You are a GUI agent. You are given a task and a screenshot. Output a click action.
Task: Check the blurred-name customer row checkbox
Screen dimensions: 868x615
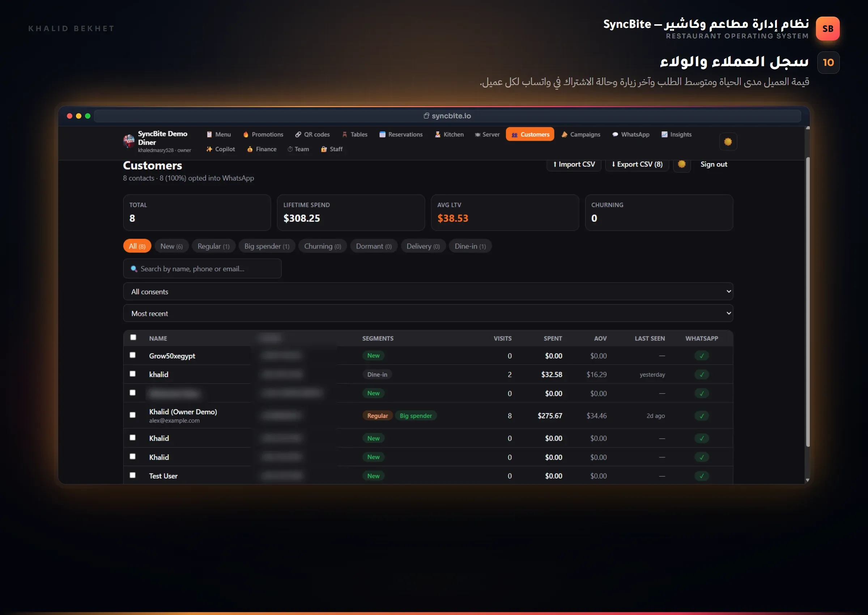coord(132,393)
